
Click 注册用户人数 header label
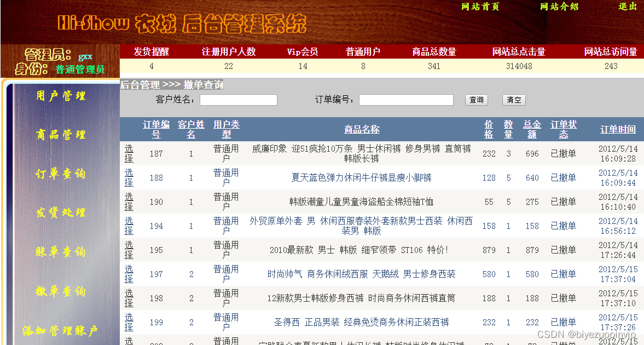[229, 51]
